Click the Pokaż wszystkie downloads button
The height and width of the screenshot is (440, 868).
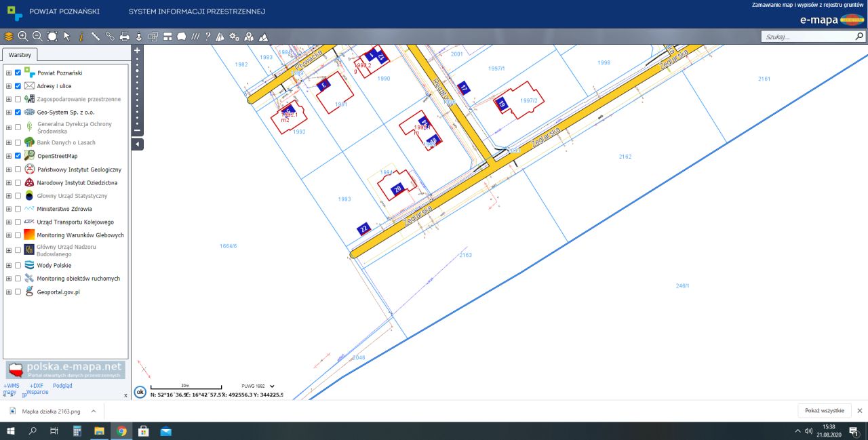tap(824, 411)
